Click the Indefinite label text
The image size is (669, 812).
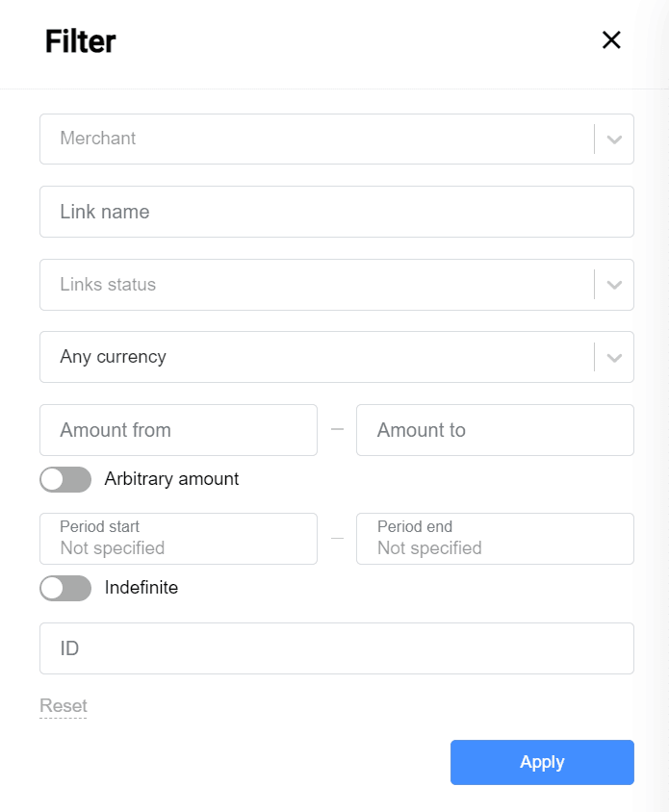(142, 588)
